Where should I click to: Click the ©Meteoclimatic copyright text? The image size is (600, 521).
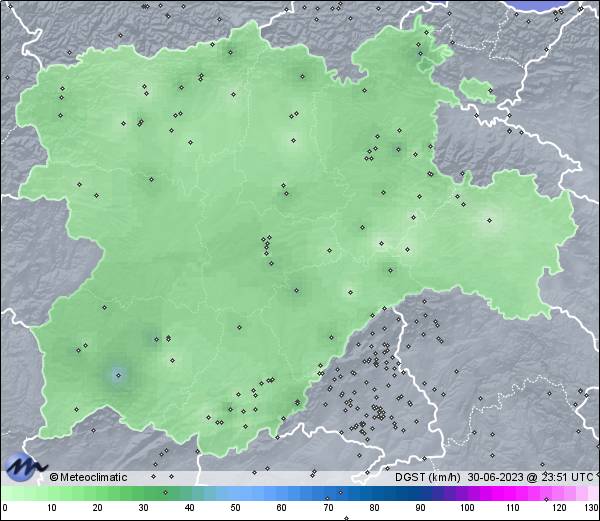pyautogui.click(x=88, y=477)
